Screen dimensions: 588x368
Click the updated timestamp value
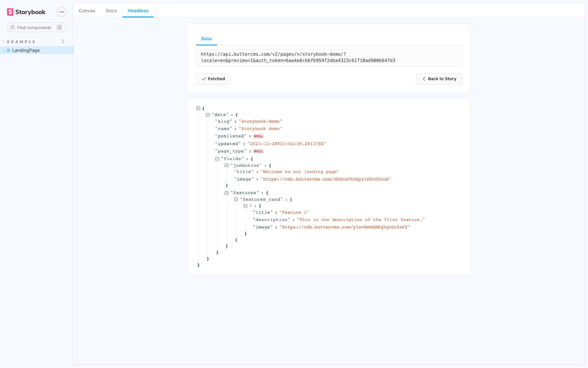(287, 144)
